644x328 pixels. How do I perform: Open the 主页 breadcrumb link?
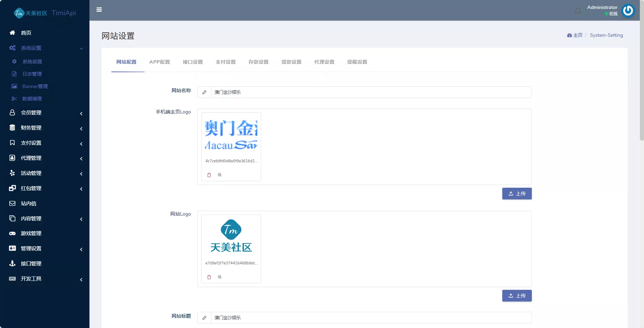[578, 35]
